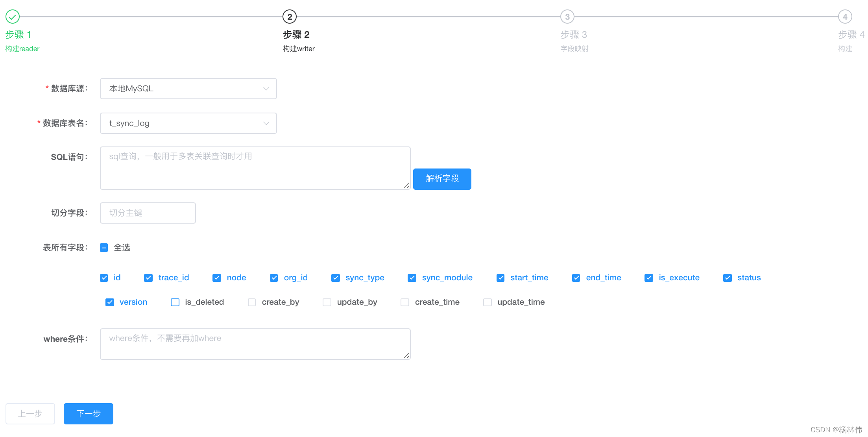The height and width of the screenshot is (437, 868).
Task: Open the 数据库源 database source dropdown
Action: point(188,89)
